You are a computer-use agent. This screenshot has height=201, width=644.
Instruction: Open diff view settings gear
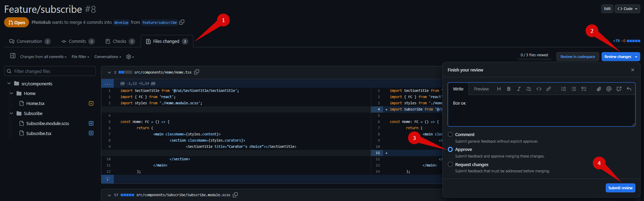tap(130, 57)
